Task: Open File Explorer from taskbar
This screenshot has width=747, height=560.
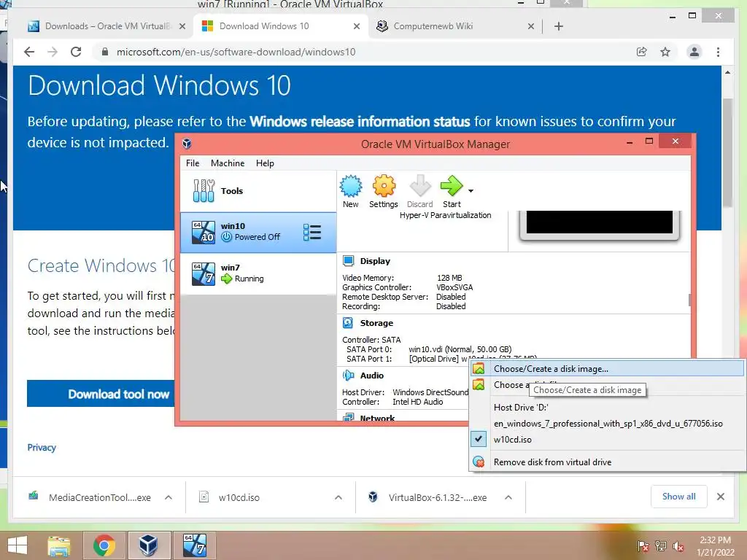Action: click(58, 545)
